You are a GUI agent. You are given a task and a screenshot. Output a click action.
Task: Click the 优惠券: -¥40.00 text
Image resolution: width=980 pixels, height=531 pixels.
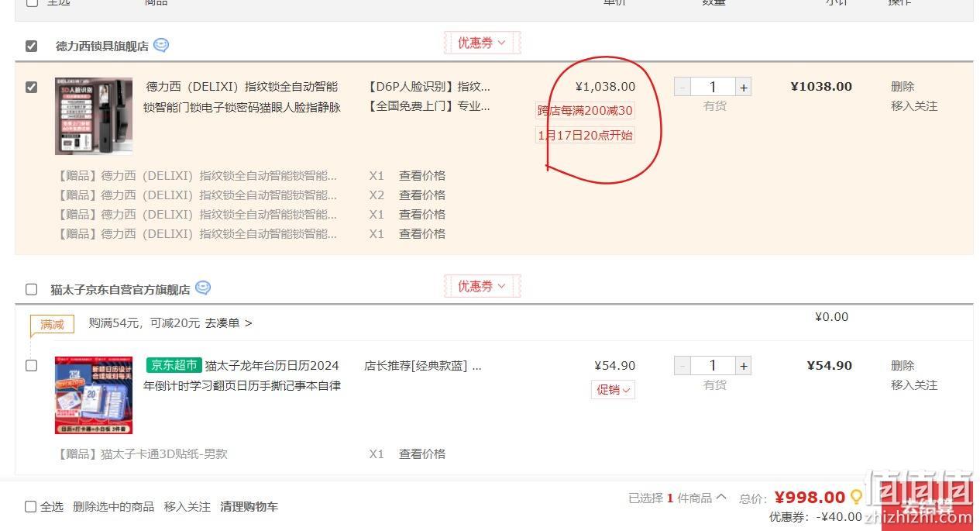pyautogui.click(x=815, y=517)
